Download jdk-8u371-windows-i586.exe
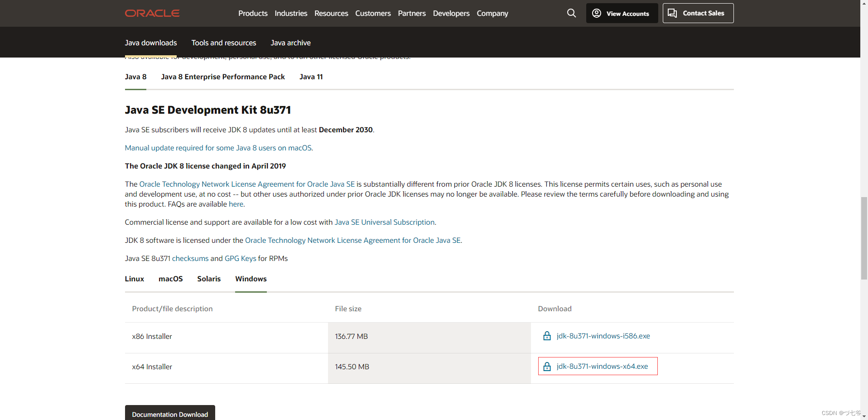Viewport: 868px width, 420px height. point(603,336)
